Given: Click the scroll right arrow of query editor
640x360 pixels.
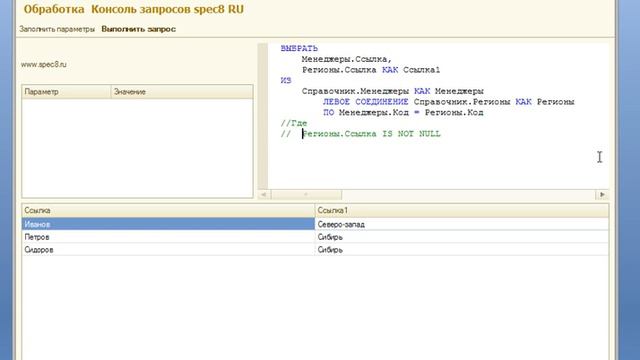Looking at the screenshot, I should 602,195.
